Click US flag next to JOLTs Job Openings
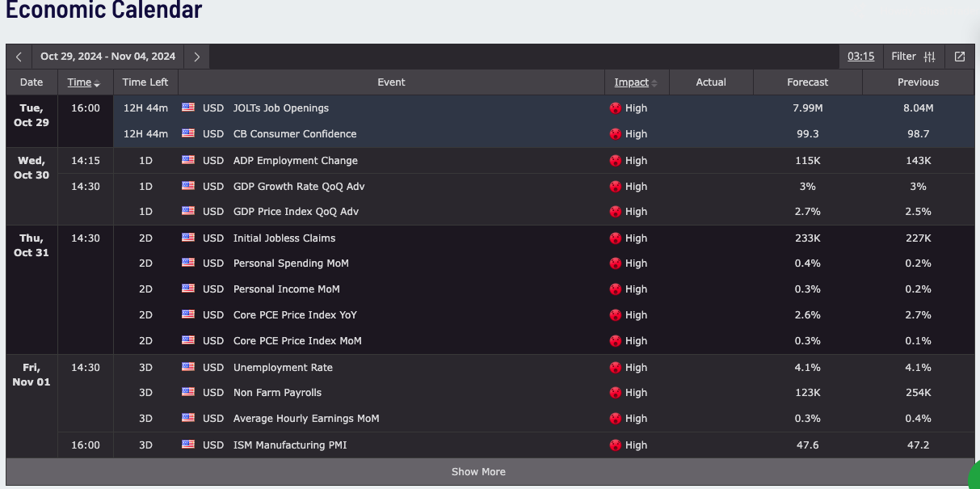 pyautogui.click(x=188, y=107)
